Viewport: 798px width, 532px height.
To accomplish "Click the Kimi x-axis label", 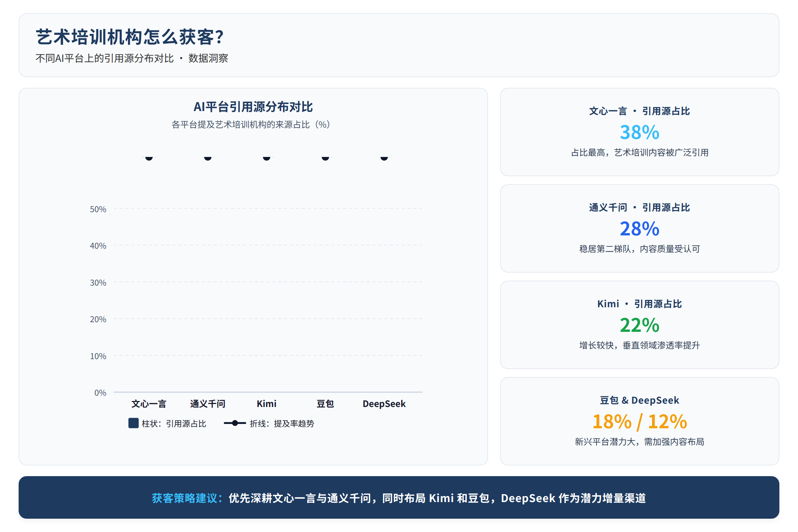I will click(267, 404).
